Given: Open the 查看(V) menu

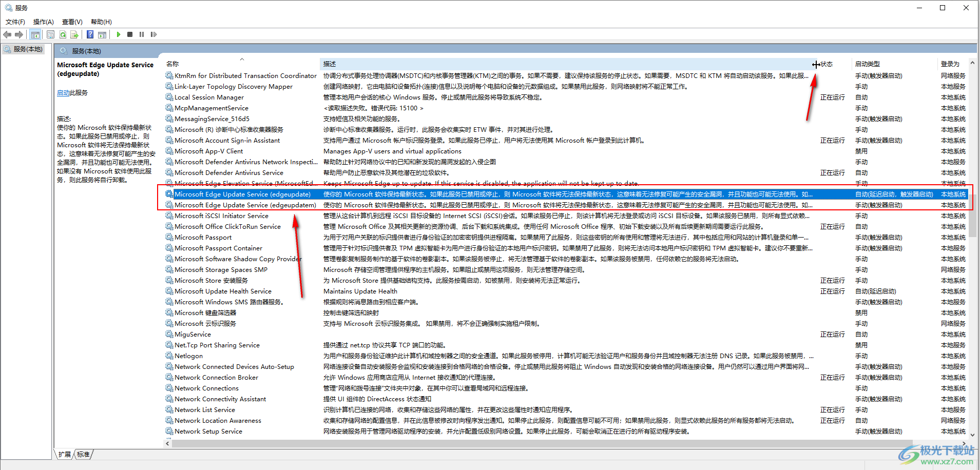Looking at the screenshot, I should tap(72, 22).
